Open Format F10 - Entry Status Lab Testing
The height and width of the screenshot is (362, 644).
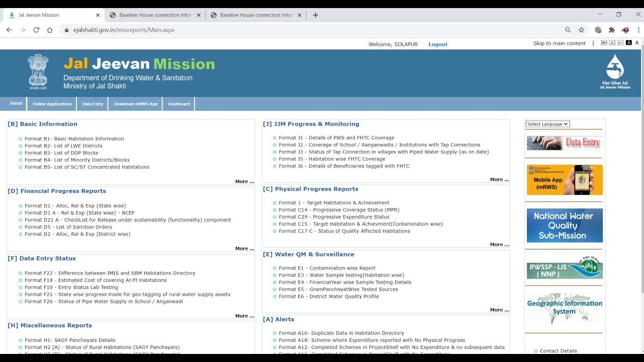(x=71, y=287)
